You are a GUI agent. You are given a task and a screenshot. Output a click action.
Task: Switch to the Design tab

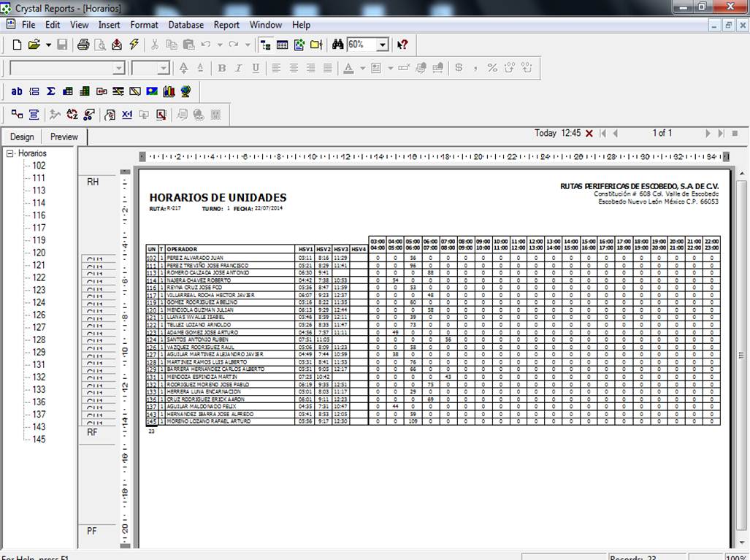pos(22,137)
